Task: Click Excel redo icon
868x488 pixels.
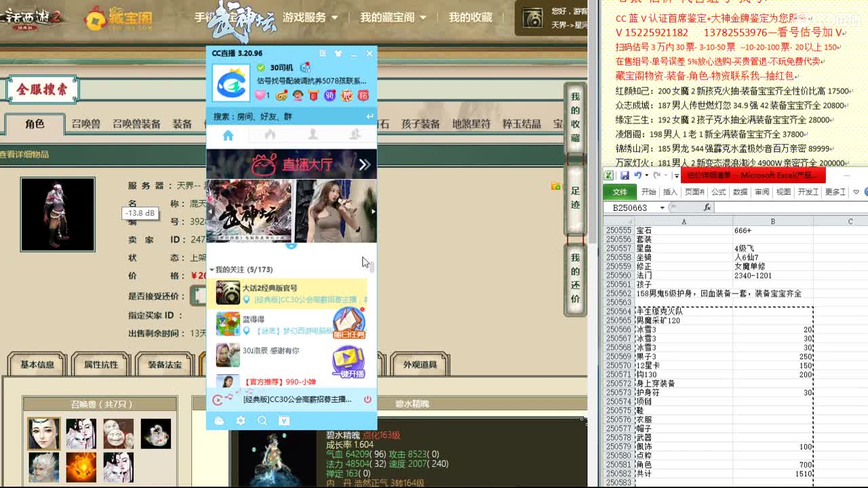Action: 656,176
